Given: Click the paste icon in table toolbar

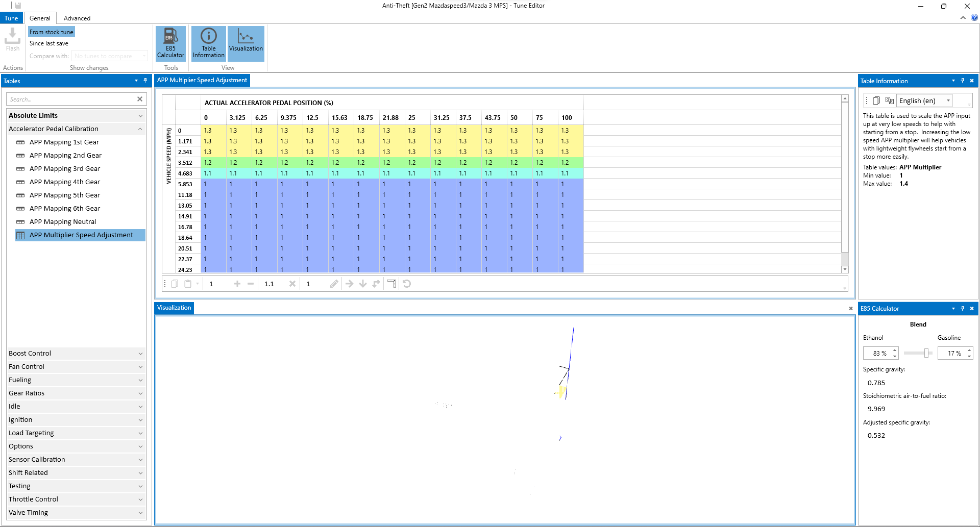Looking at the screenshot, I should click(188, 284).
